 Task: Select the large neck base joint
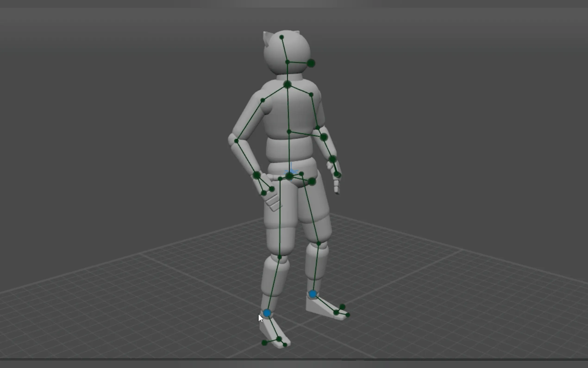(x=287, y=85)
